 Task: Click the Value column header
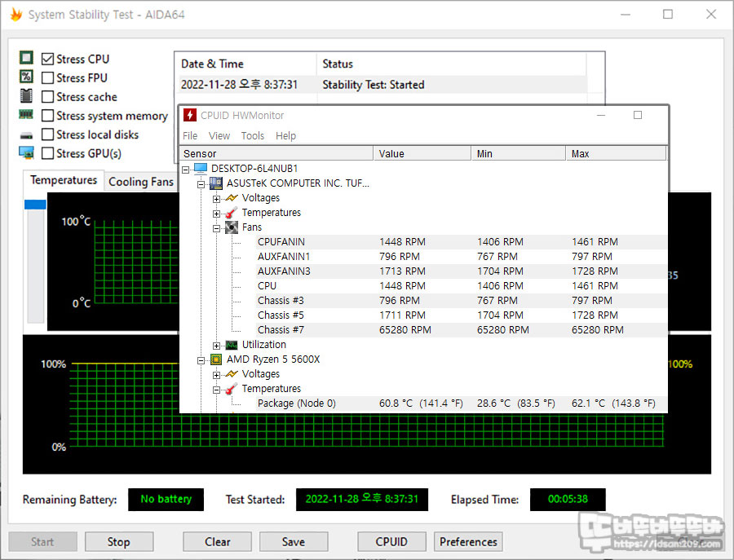422,153
